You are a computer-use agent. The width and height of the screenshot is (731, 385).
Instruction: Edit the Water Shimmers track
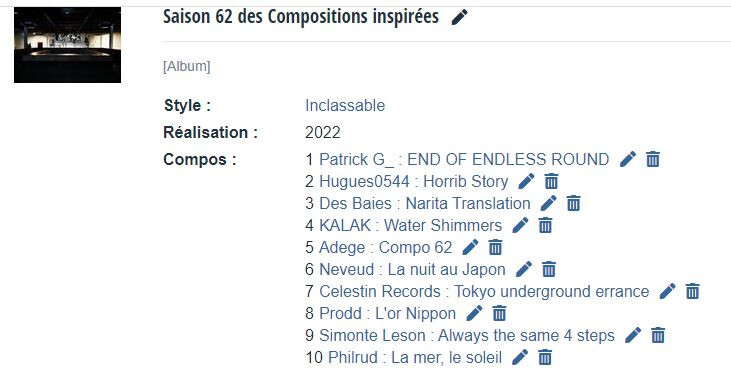click(x=520, y=225)
